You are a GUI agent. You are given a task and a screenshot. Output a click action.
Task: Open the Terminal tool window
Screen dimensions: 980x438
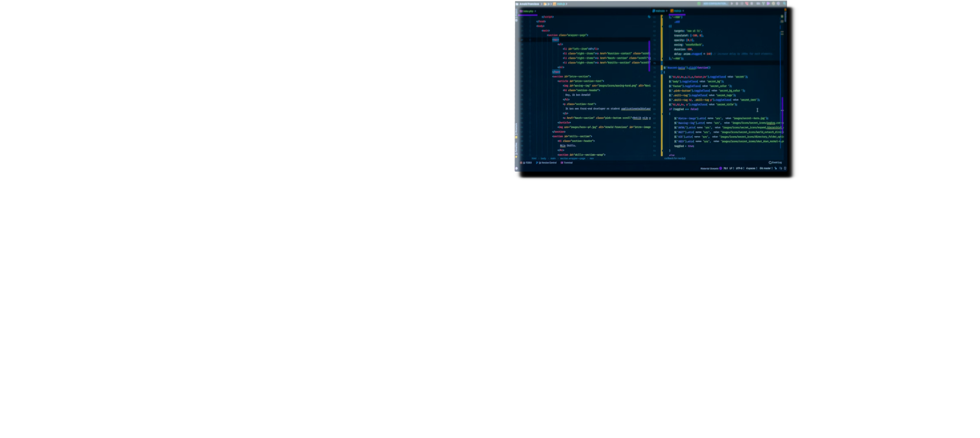[x=567, y=163]
